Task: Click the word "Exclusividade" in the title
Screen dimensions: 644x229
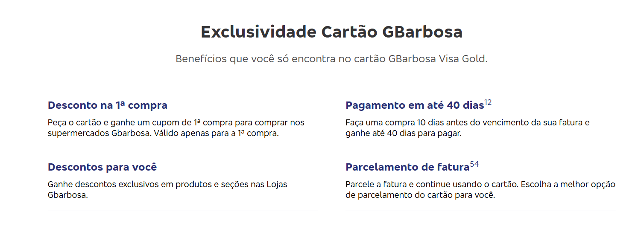Action: 259,32
